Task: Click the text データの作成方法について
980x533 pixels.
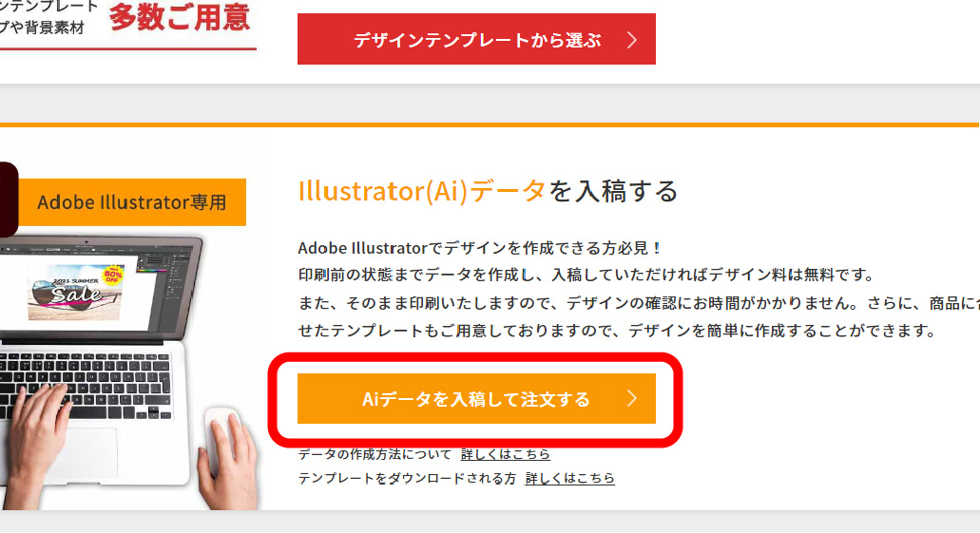Action: click(375, 454)
